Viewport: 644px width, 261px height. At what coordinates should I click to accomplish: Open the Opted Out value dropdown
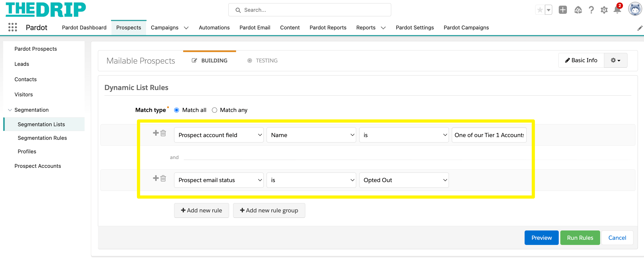[404, 180]
